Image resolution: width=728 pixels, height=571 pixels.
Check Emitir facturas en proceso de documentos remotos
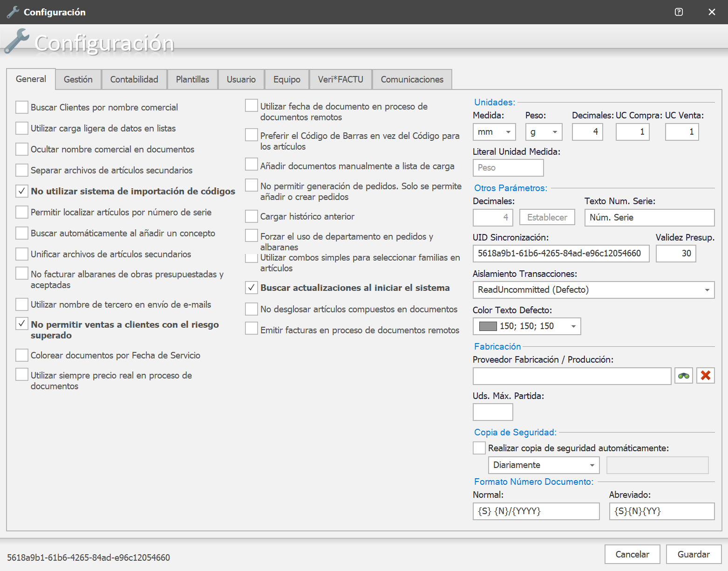tap(252, 329)
